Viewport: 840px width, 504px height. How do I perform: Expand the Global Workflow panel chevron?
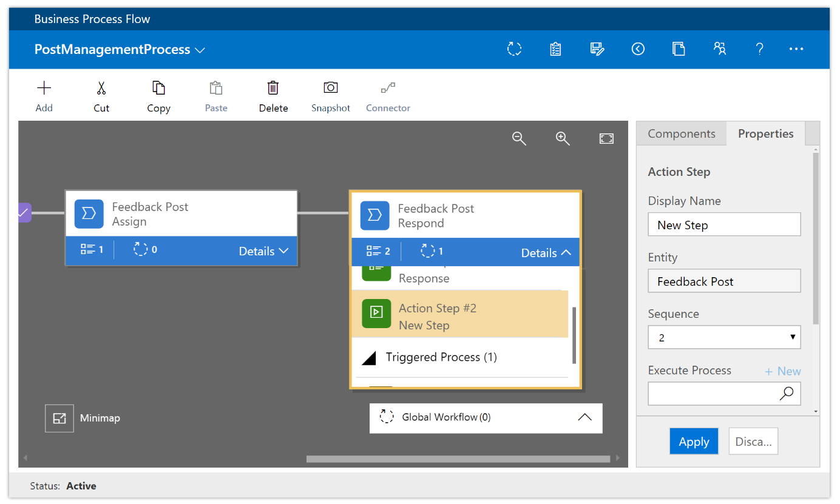point(584,417)
